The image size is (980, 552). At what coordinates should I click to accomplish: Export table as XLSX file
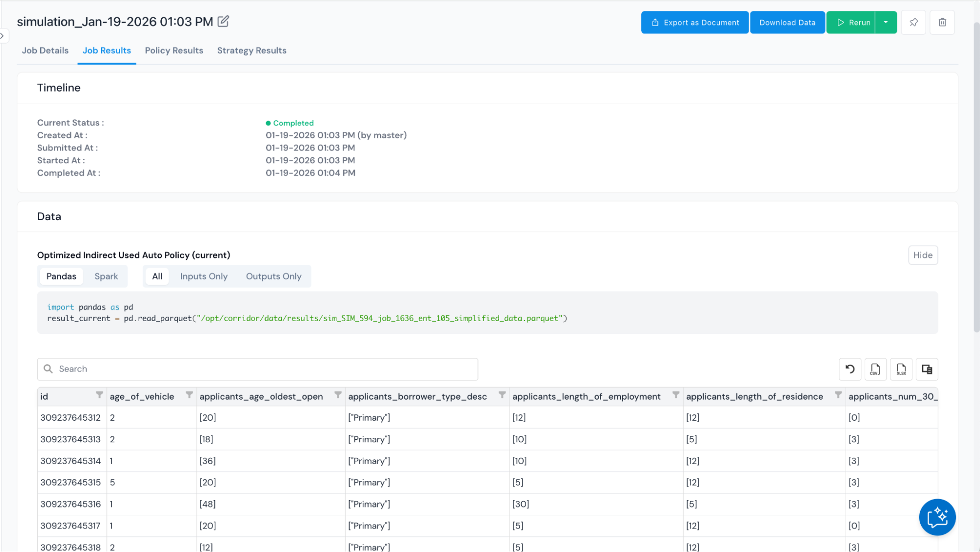(x=901, y=369)
